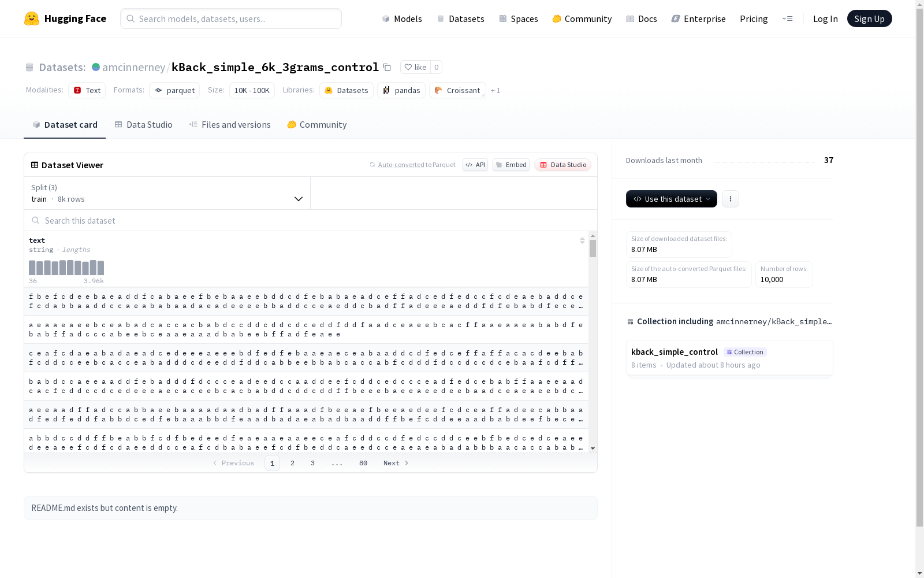Screen dimensions: 924x578
Task: Select the parquet format tag
Action: pyautogui.click(x=174, y=90)
